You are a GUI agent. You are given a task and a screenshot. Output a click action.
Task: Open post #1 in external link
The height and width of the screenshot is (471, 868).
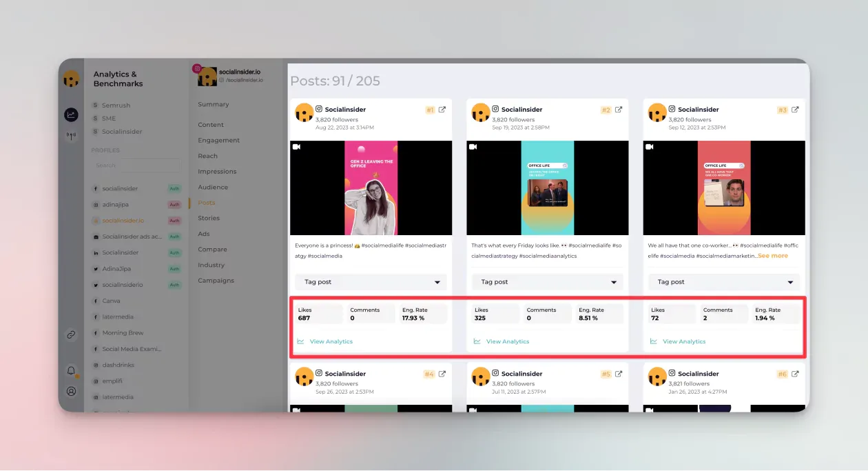coord(442,110)
